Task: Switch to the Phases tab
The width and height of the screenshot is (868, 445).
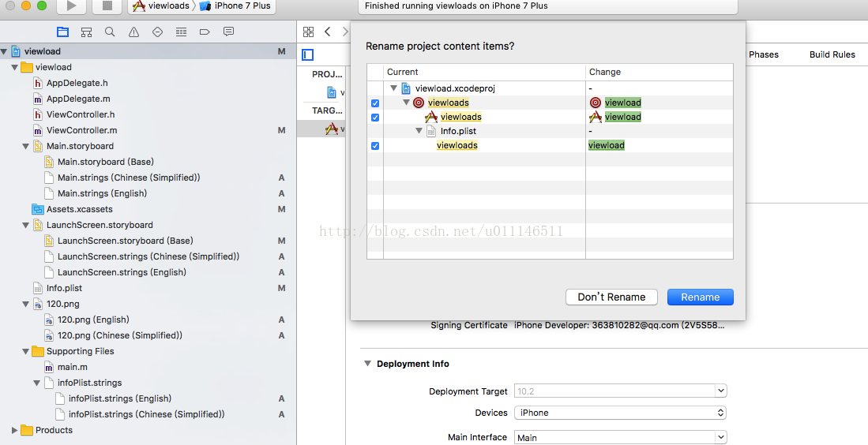Action: click(x=764, y=54)
